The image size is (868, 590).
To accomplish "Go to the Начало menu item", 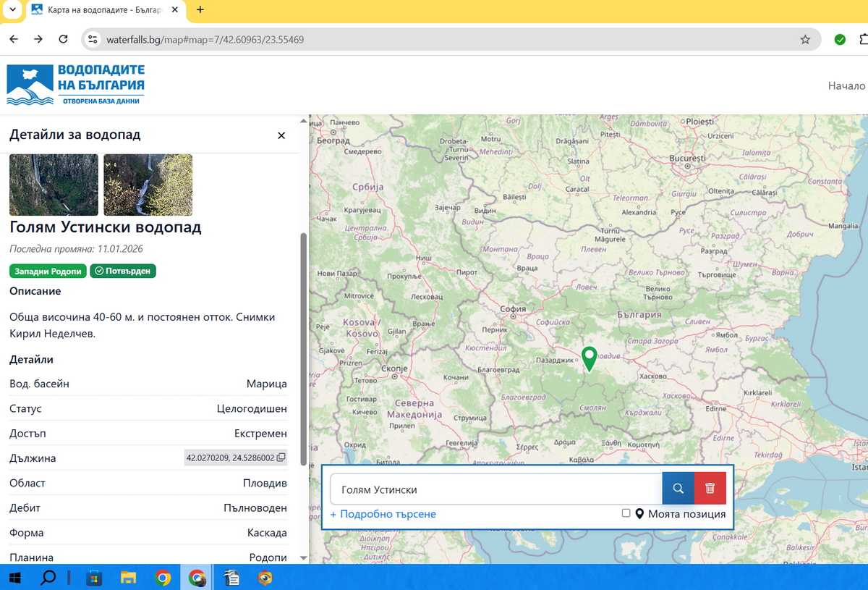I will pos(846,85).
